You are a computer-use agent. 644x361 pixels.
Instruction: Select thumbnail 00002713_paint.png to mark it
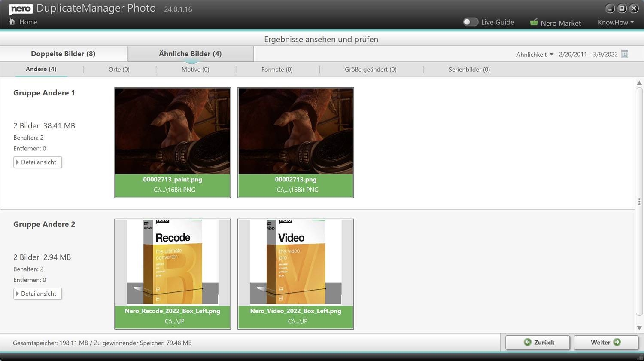coord(172,131)
